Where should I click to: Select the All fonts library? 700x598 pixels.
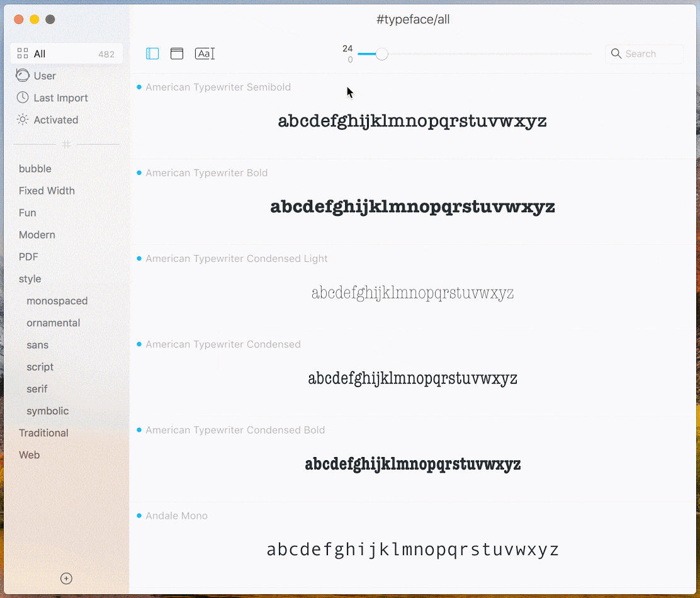67,54
